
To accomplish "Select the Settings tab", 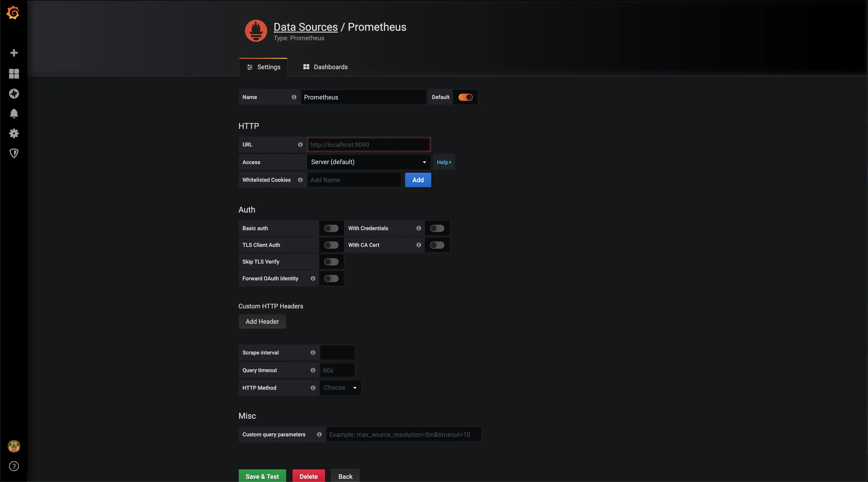I will [263, 67].
